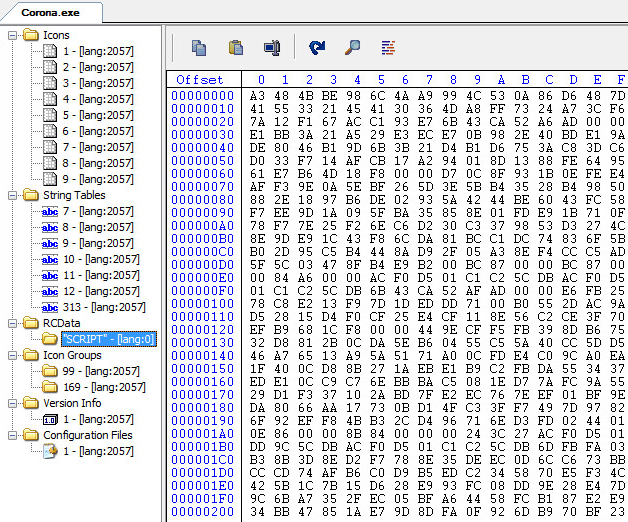
Task: Click offset row 000001A0
Action: coord(203,434)
